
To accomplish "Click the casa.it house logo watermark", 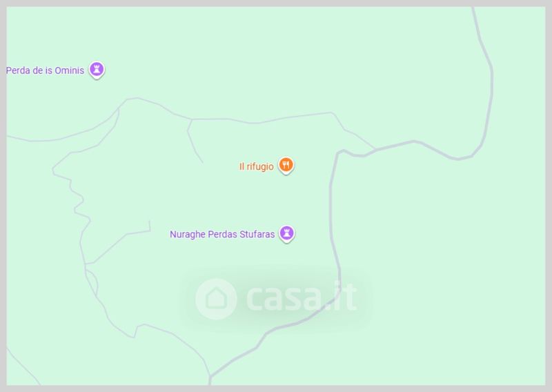I will click(216, 299).
